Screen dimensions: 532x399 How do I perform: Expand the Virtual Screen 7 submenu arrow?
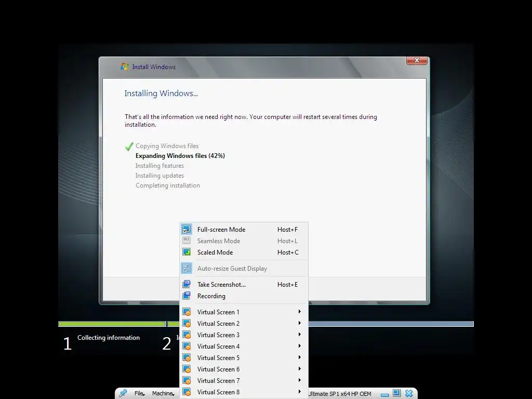click(299, 380)
